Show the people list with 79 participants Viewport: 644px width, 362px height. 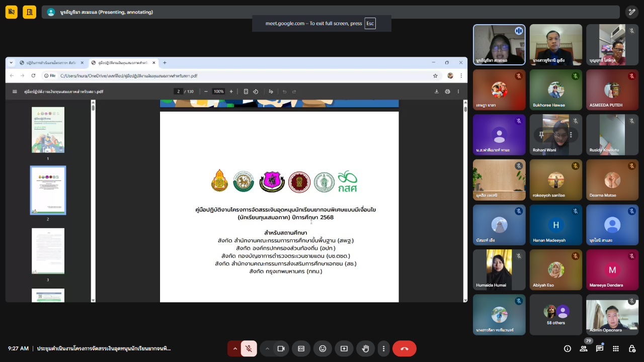point(584,348)
